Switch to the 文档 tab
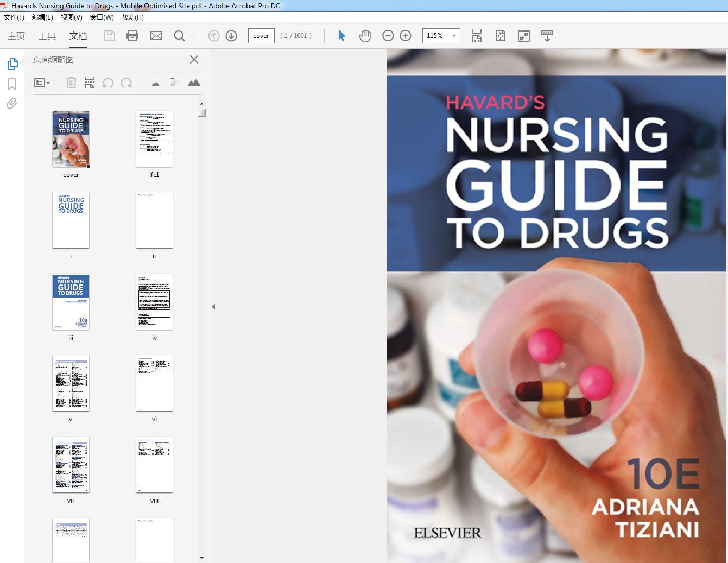 tap(78, 36)
